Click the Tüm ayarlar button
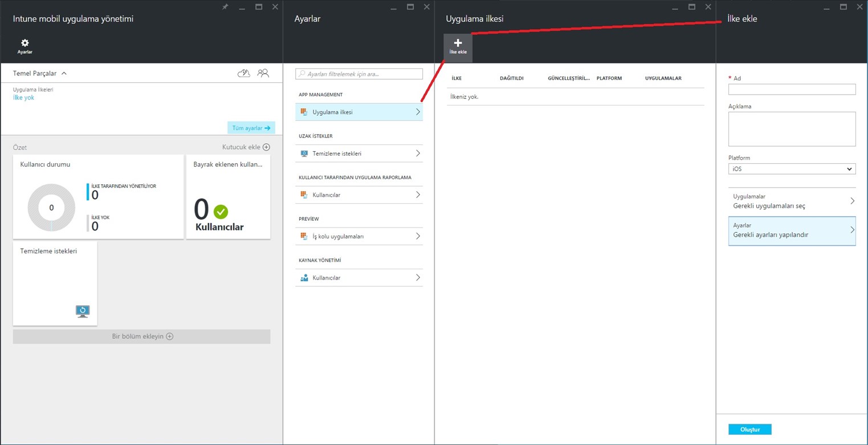This screenshot has height=445, width=868. 251,128
